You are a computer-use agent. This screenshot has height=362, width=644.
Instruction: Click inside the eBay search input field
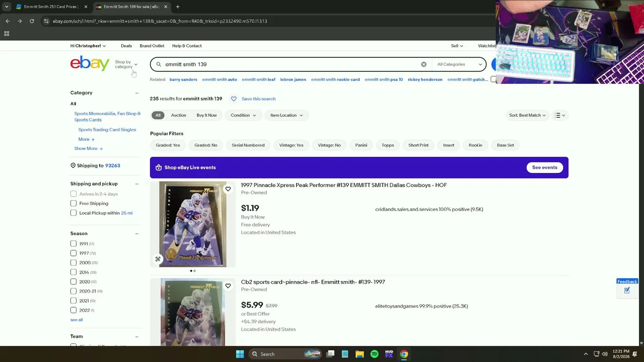(292, 64)
